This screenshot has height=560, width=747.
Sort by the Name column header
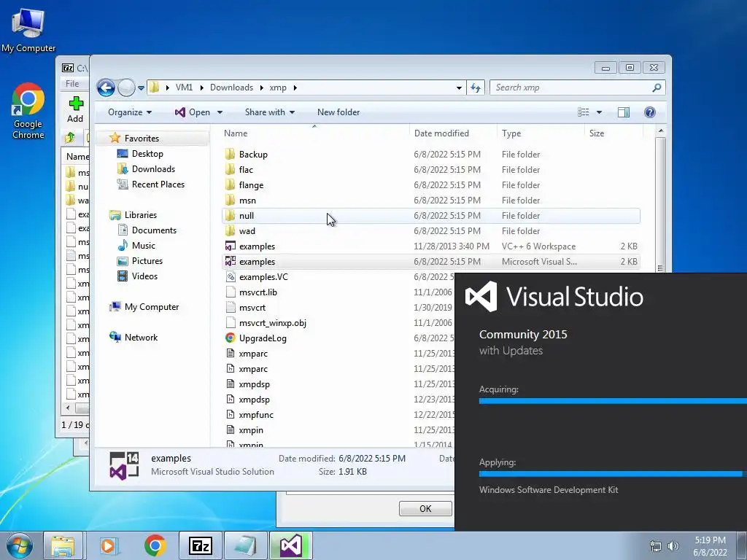click(x=314, y=133)
